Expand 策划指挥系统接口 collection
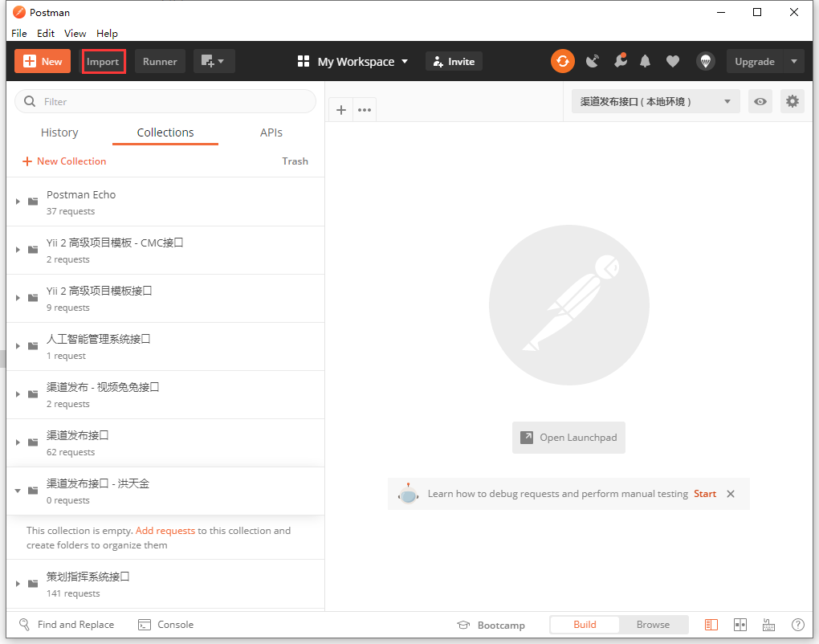819x644 pixels. click(x=18, y=584)
